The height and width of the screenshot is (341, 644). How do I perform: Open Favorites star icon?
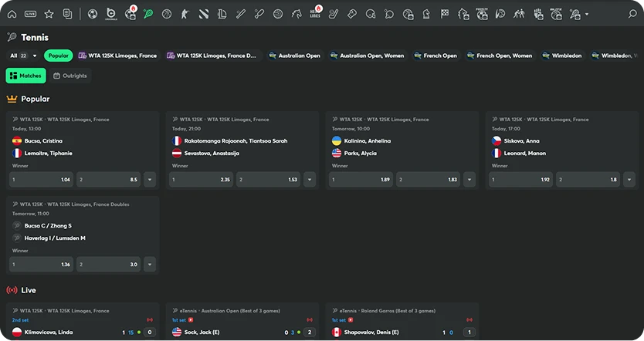pyautogui.click(x=49, y=14)
